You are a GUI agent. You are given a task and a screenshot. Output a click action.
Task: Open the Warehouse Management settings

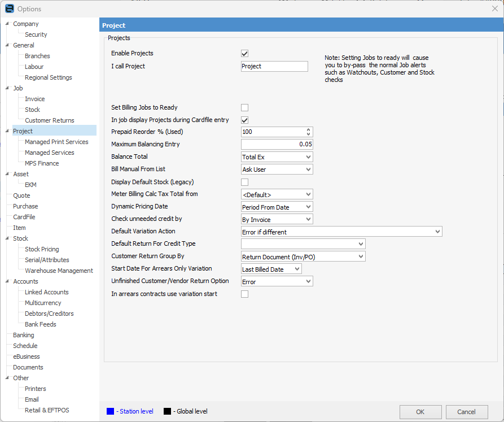pos(59,271)
